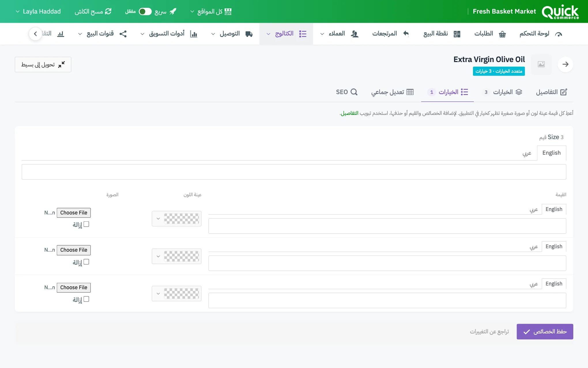The image size is (588, 368).
Task: Open the all sites dropdown
Action: [211, 12]
